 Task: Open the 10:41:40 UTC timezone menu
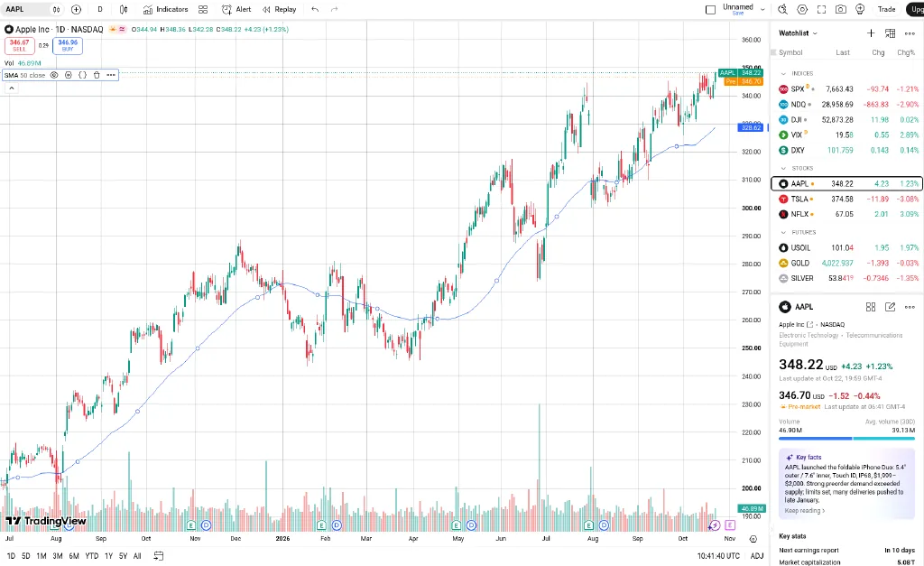[718, 556]
